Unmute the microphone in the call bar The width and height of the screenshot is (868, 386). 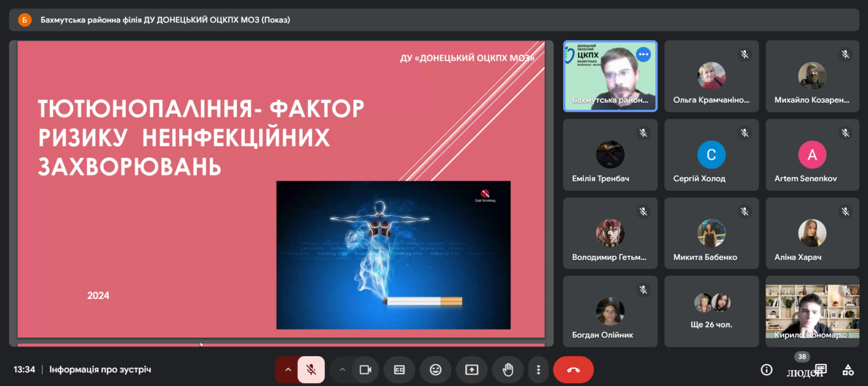click(x=311, y=370)
